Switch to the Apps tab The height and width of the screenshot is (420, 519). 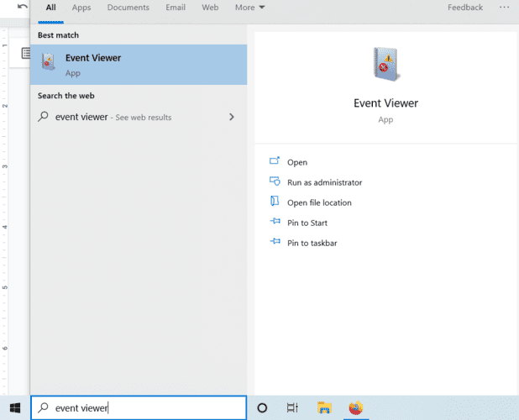81,8
